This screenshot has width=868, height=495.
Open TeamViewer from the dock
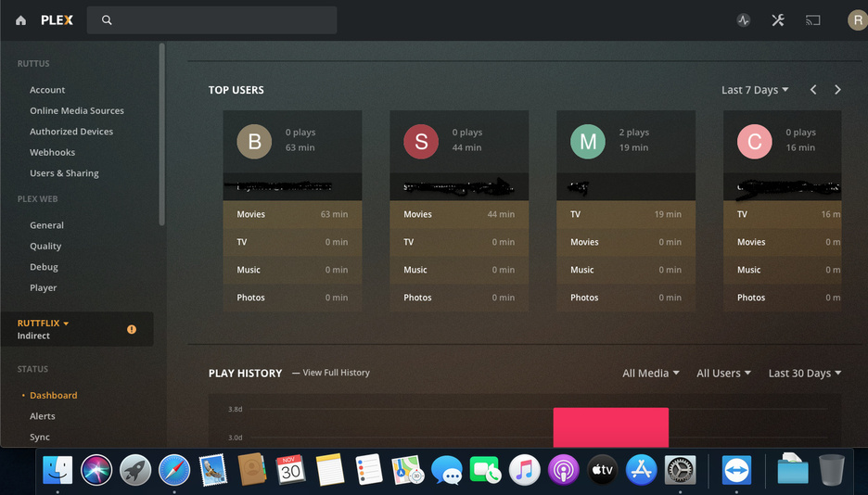click(x=736, y=470)
